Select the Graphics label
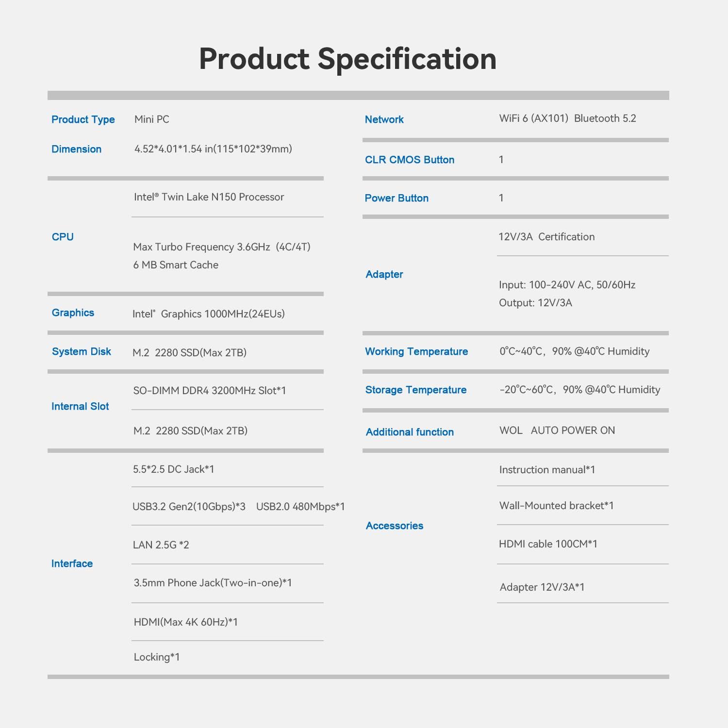This screenshot has height=728, width=728. point(73,313)
